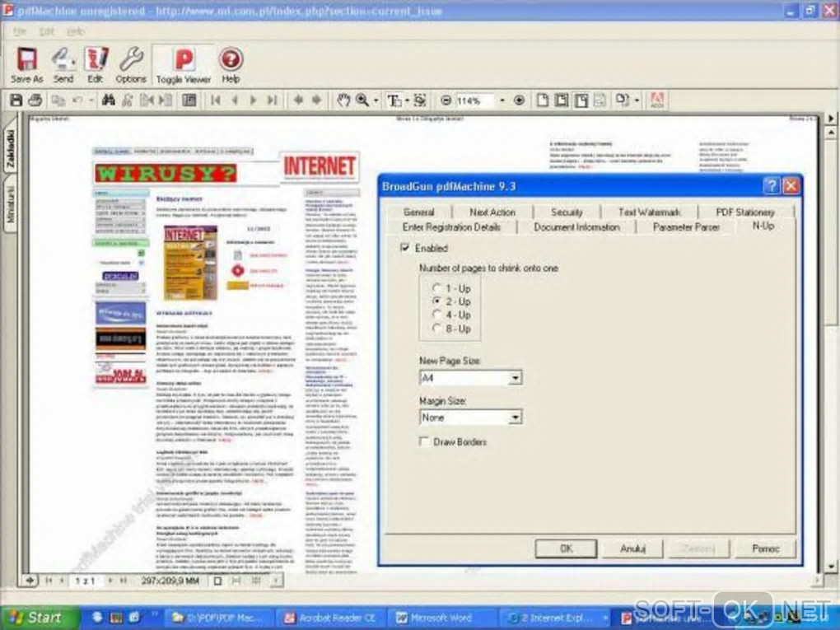Click the show/hide navigation pane icon
Image resolution: width=840 pixels, height=630 pixels.
coord(189,100)
